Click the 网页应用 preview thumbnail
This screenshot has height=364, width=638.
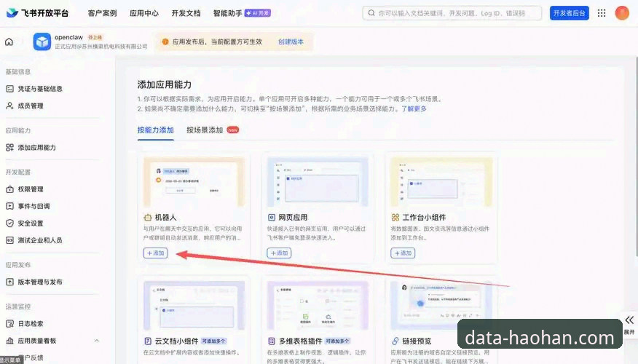318,182
